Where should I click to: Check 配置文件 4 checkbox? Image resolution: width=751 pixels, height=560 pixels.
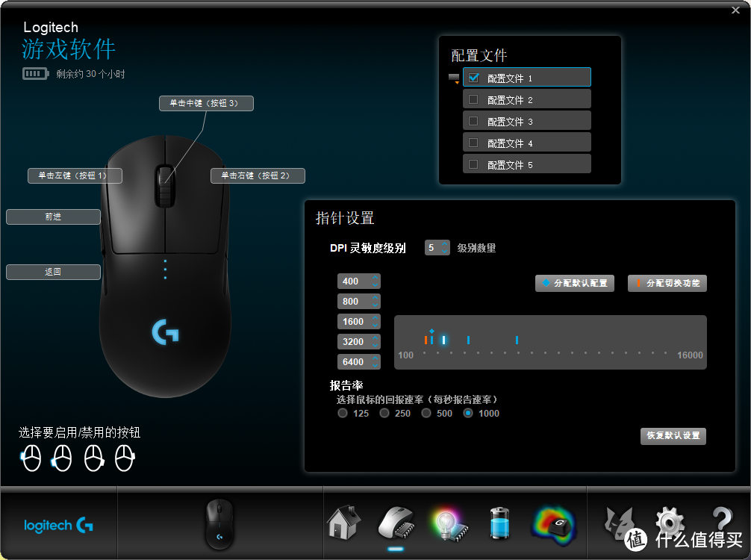pos(473,143)
